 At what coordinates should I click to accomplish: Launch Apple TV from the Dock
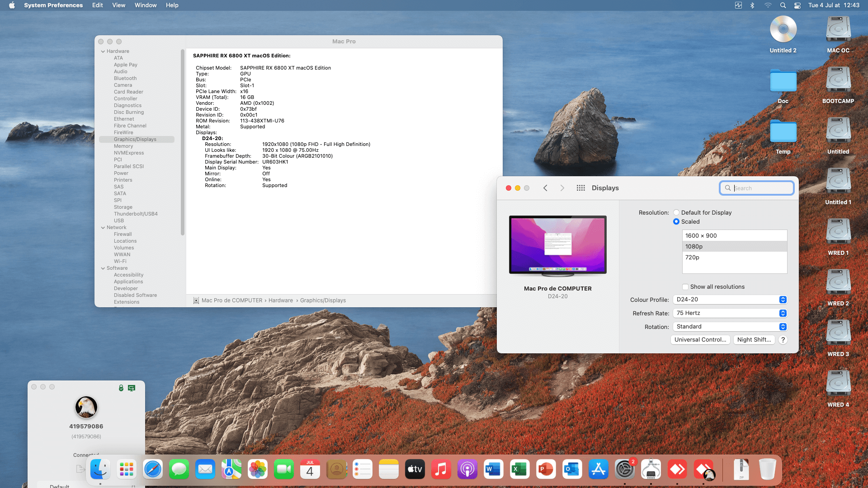pyautogui.click(x=415, y=469)
